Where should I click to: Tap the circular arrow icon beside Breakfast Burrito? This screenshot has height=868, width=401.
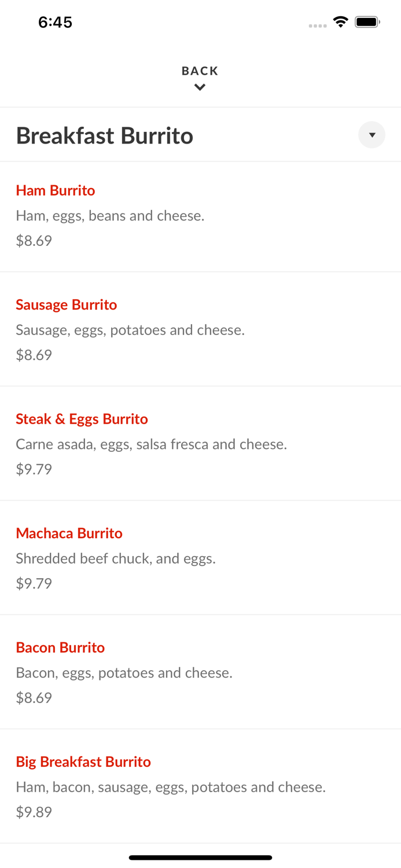point(372,135)
